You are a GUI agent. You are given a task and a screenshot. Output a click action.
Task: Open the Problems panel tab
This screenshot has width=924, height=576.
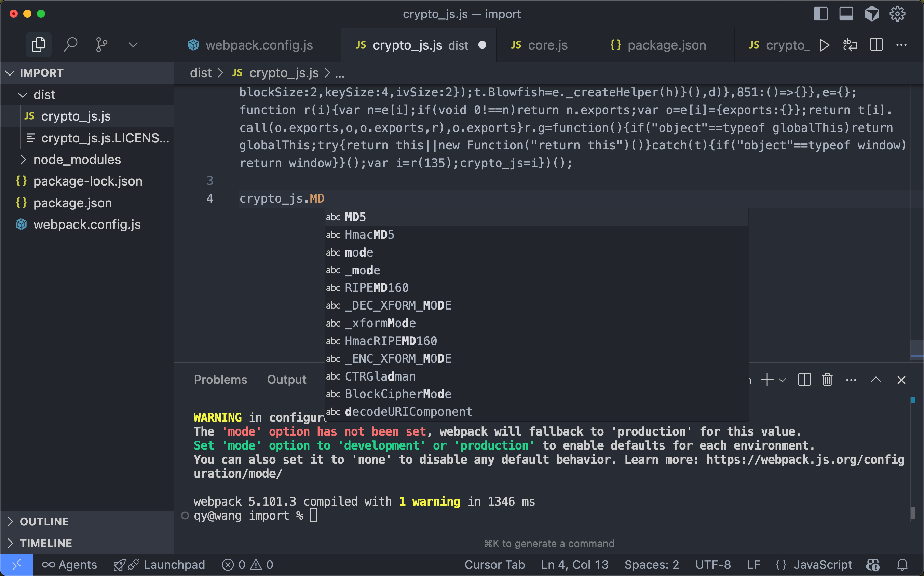coord(220,380)
